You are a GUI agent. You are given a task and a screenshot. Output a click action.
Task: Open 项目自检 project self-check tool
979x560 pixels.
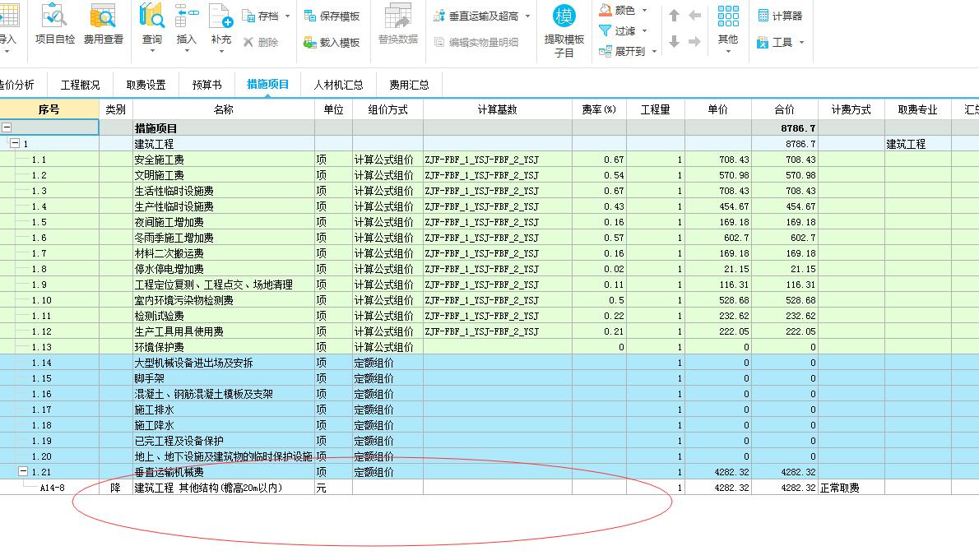55,25
